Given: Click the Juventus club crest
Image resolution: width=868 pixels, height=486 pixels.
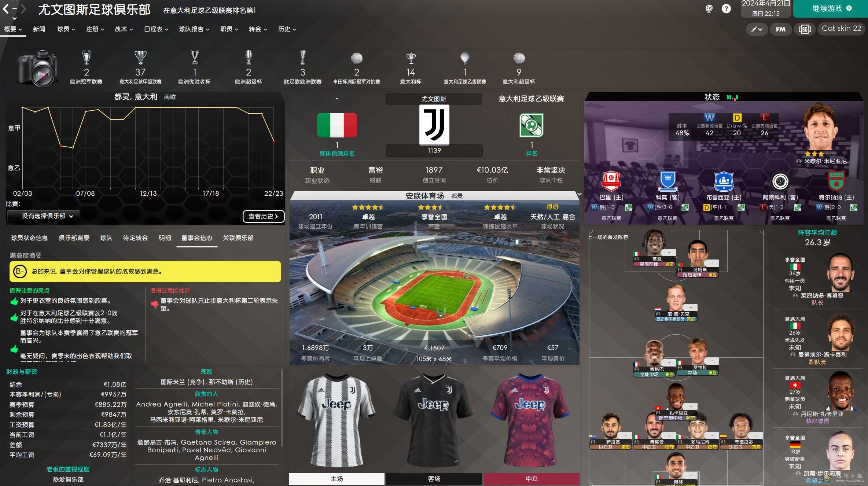Looking at the screenshot, I should click(x=434, y=125).
